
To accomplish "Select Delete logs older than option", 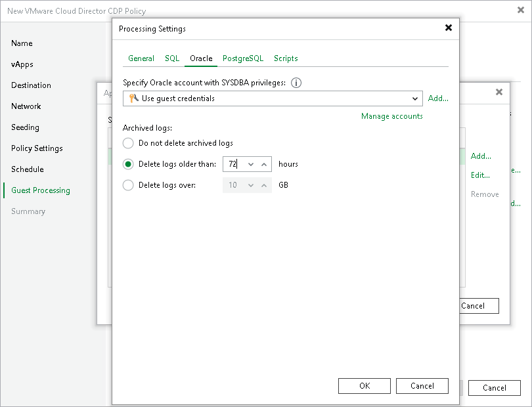I will [128, 164].
